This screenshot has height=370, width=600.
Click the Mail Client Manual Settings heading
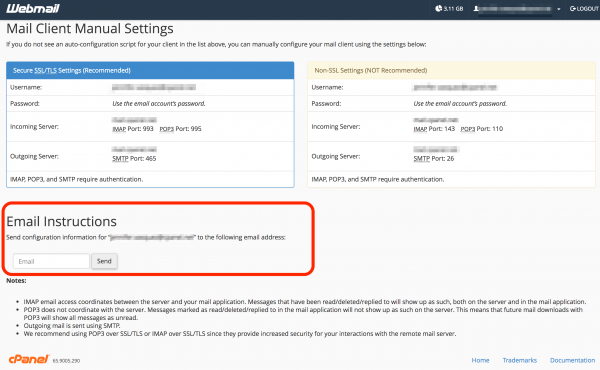90,29
